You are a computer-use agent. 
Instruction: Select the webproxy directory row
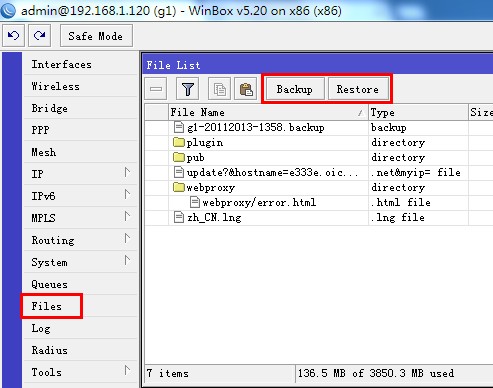(x=319, y=187)
